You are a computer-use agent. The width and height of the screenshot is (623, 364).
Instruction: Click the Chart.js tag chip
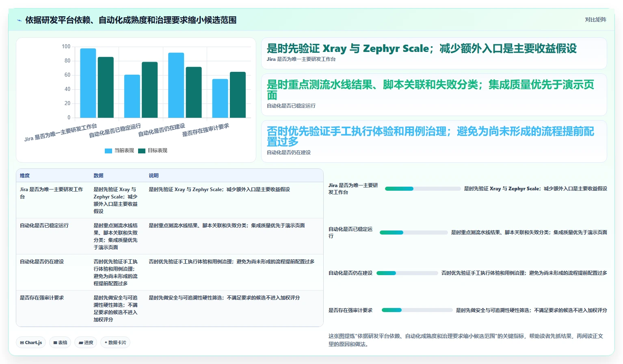tap(31, 342)
